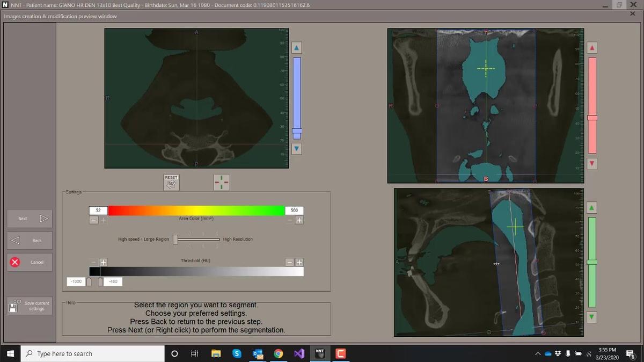Click the Area Color minimum field showing 52

(x=98, y=211)
